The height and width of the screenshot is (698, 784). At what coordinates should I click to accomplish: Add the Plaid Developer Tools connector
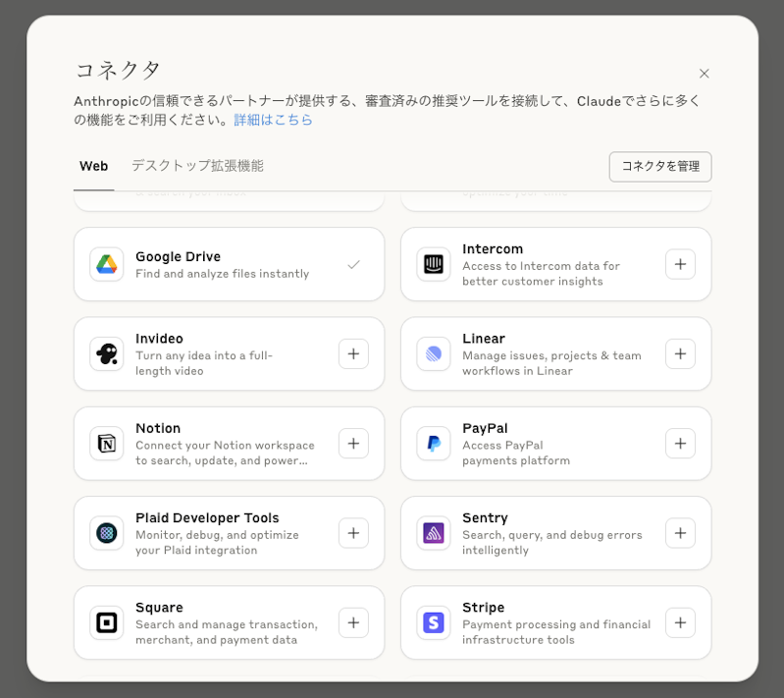353,533
